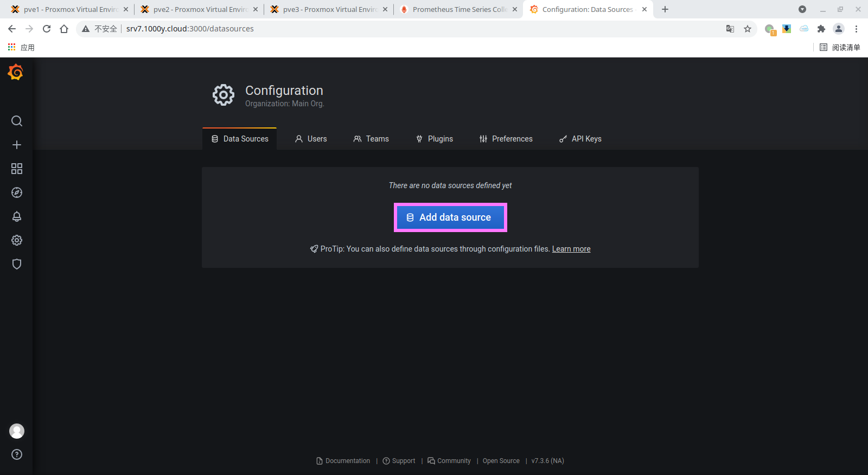This screenshot has height=475, width=868.
Task: Open the Dashboards four-squares icon
Action: 17,169
